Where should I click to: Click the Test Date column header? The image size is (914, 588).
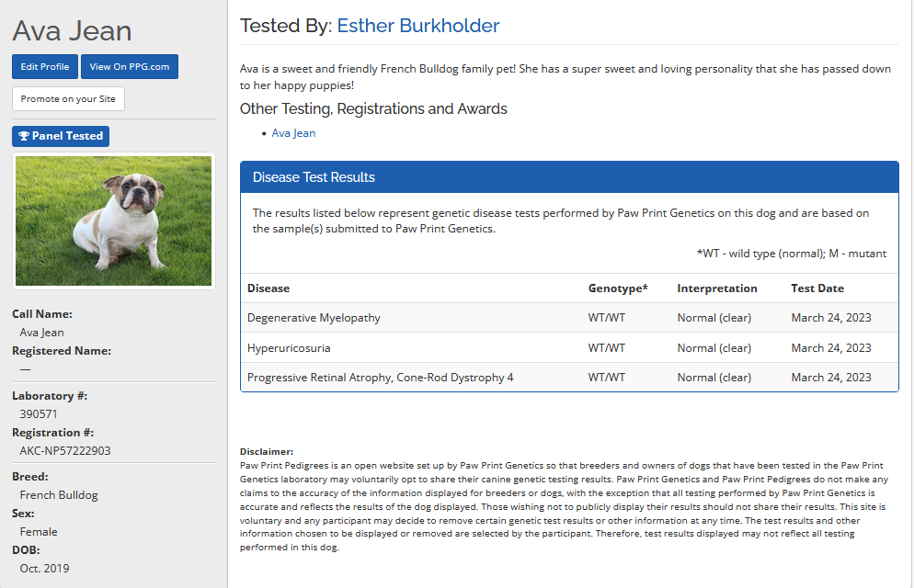(x=817, y=288)
